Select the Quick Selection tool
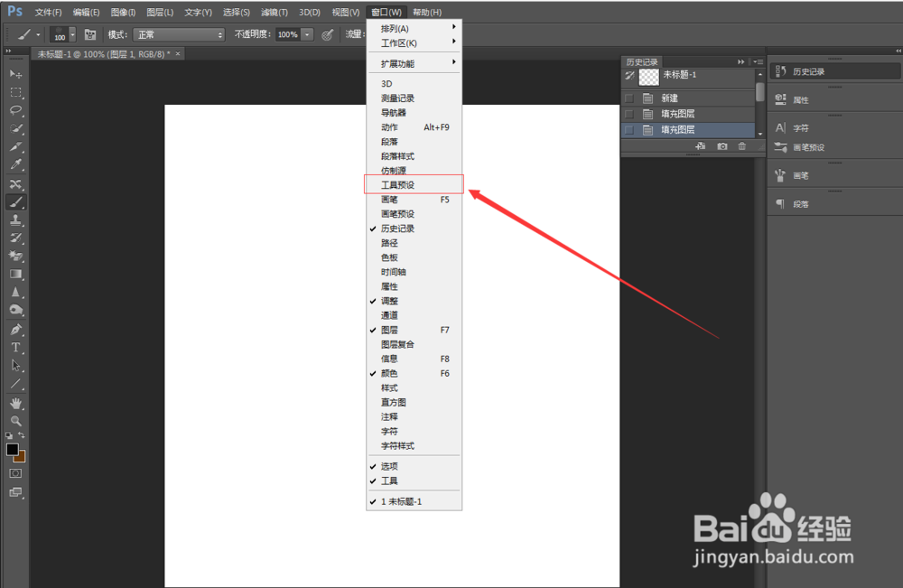This screenshot has height=588, width=903. coord(15,128)
